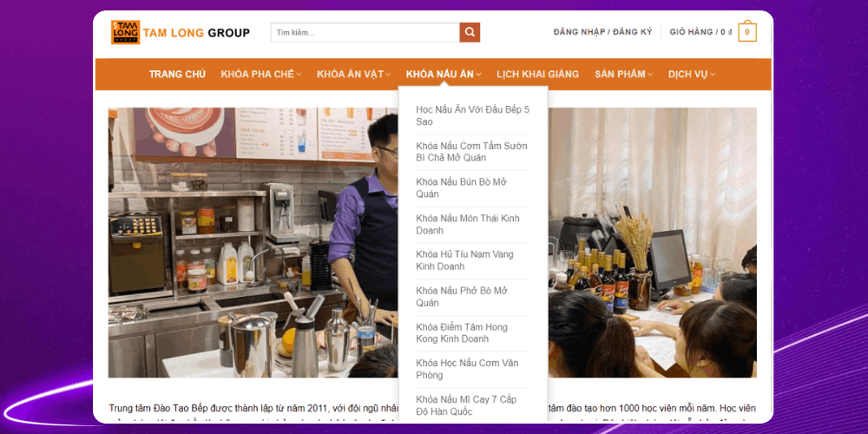Open the GIỎ HÀNG / 0 ₫ link

point(700,32)
